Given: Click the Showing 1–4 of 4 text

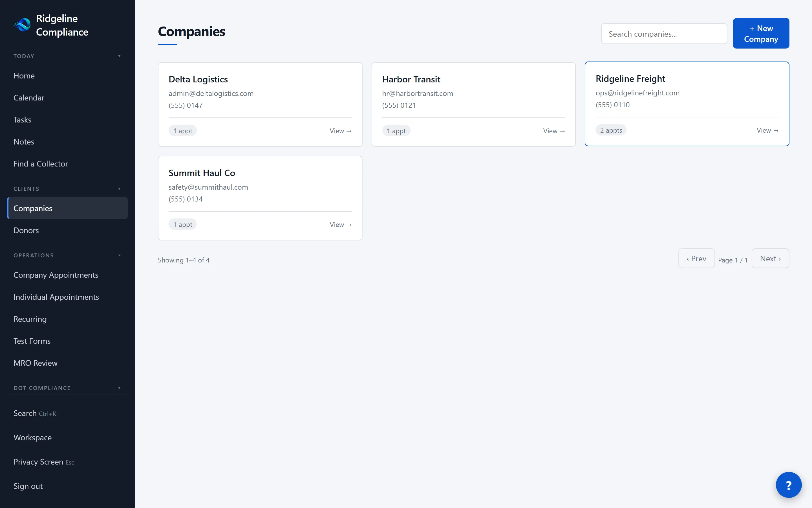Looking at the screenshot, I should pos(184,260).
